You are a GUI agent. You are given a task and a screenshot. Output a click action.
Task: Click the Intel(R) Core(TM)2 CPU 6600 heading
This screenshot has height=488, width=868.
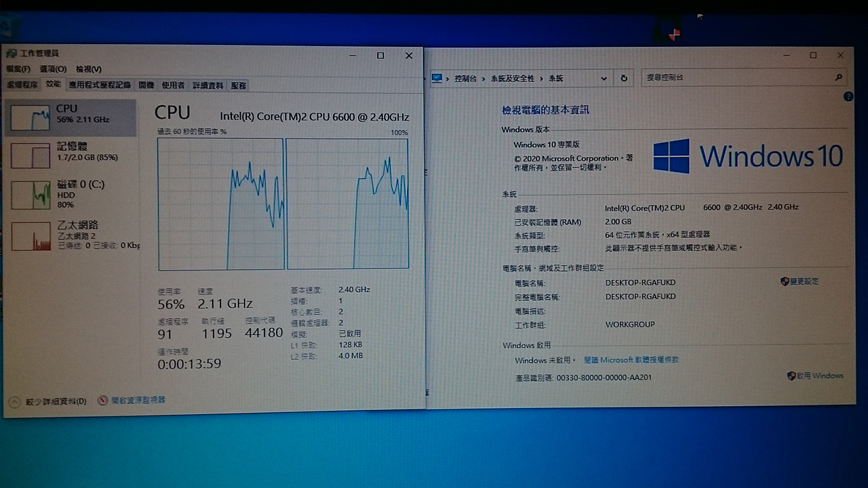(315, 117)
